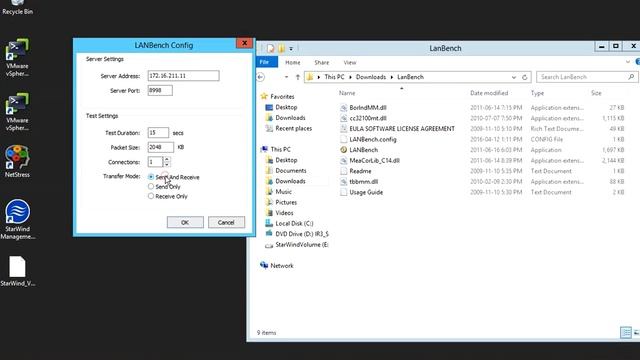Open StarWind Management desktop icon

[x=17, y=212]
